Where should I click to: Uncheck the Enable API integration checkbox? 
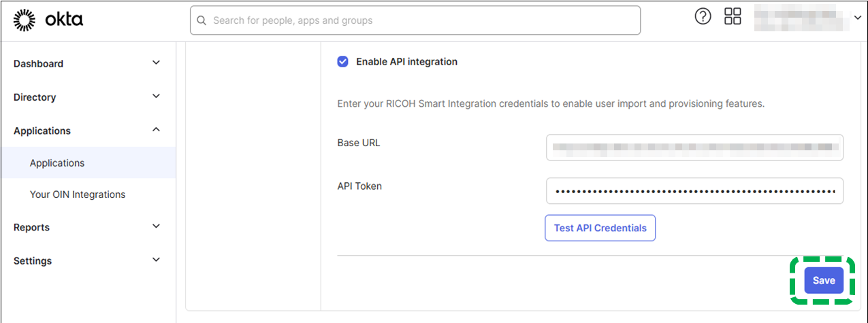pos(343,62)
